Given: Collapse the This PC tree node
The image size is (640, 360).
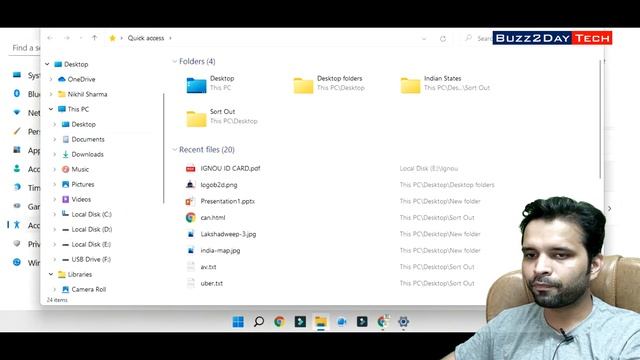Looking at the screenshot, I should coord(51,109).
